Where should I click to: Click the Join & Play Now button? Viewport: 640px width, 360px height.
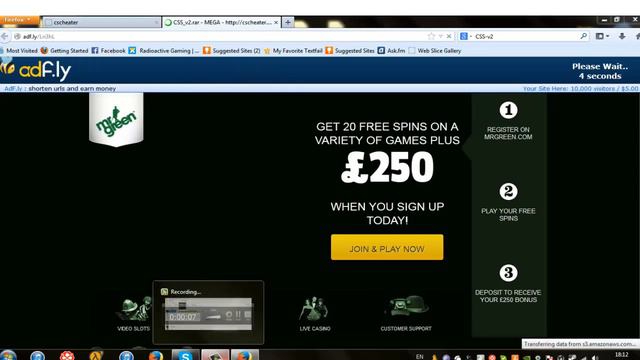[387, 247]
